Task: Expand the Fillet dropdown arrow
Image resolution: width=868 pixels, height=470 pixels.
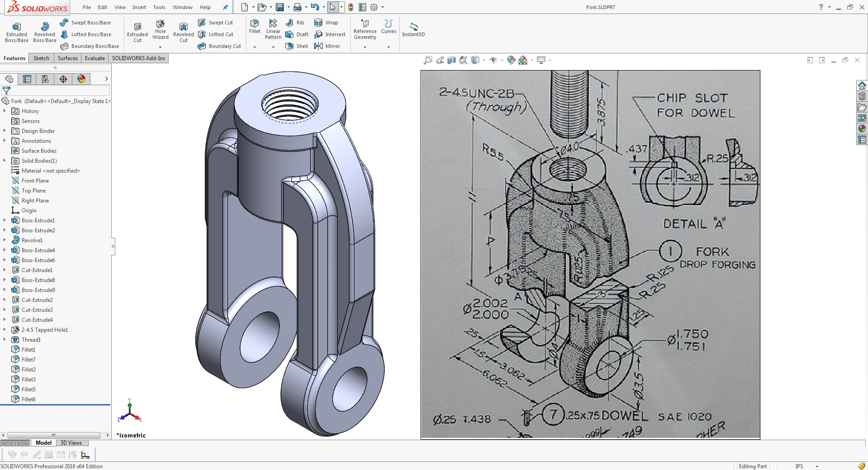Action: [255, 47]
